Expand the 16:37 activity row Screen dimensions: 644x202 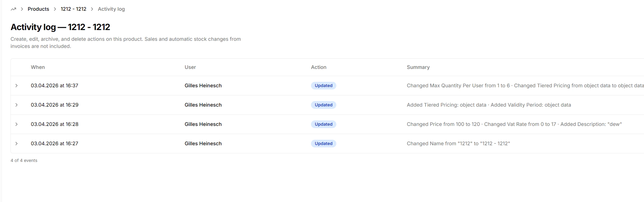coord(16,86)
